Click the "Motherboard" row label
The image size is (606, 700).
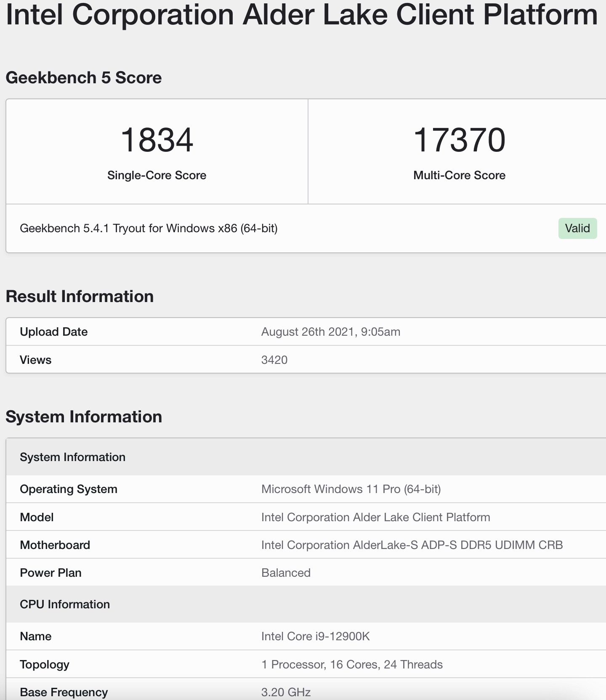[x=55, y=545]
